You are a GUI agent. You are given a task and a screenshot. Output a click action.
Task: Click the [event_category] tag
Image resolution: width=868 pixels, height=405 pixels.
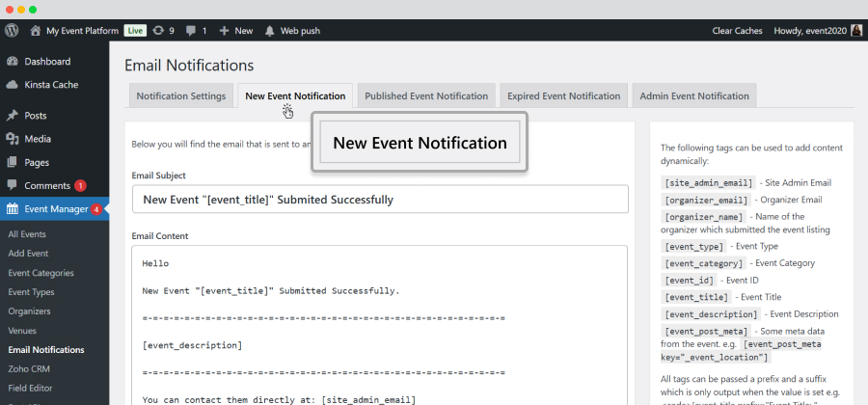pos(704,263)
